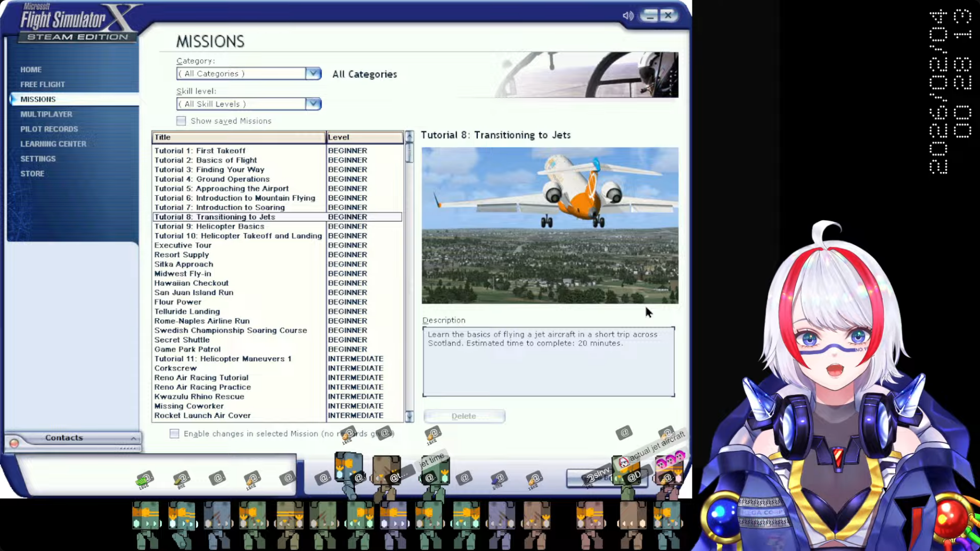Open the Category dropdown

313,73
